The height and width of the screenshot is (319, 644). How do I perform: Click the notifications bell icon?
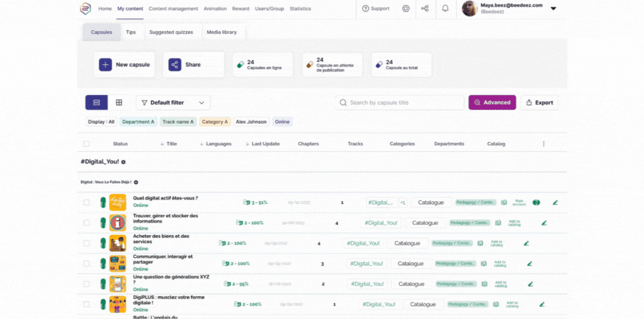(x=445, y=9)
